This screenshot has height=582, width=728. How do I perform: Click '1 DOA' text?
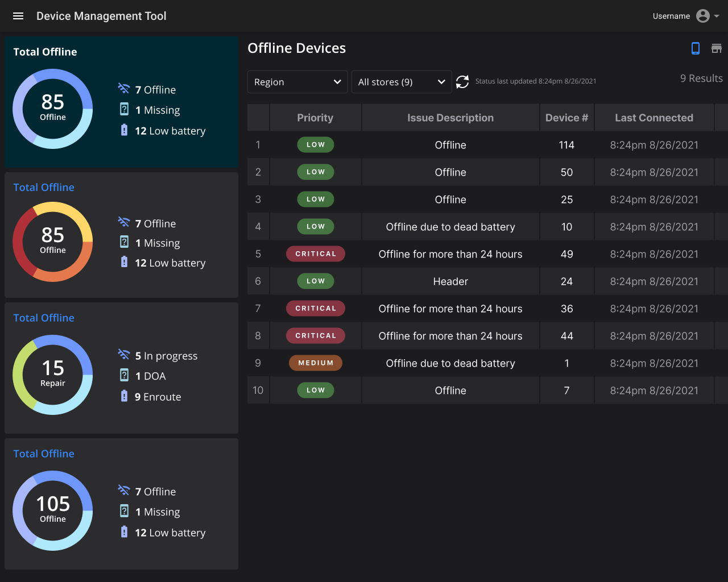pyautogui.click(x=150, y=376)
